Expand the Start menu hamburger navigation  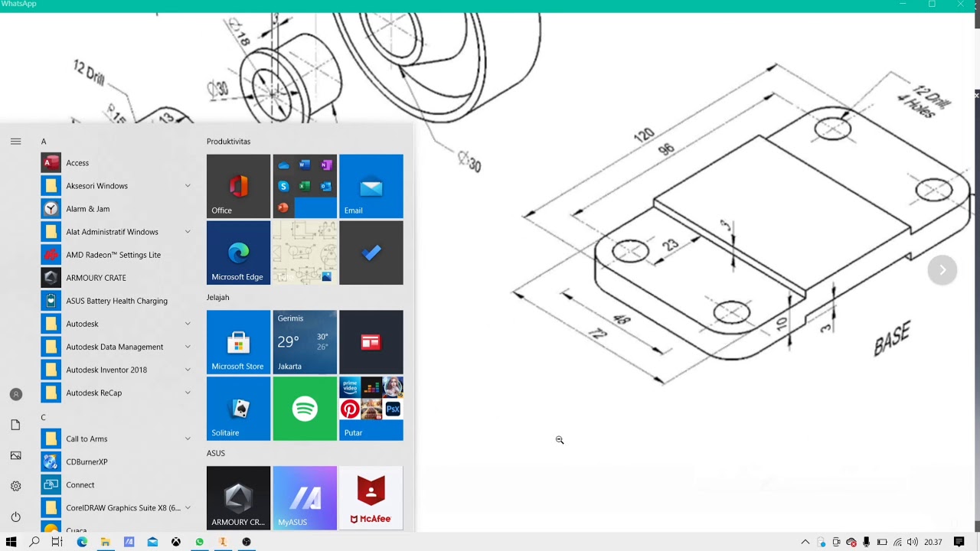pos(15,142)
